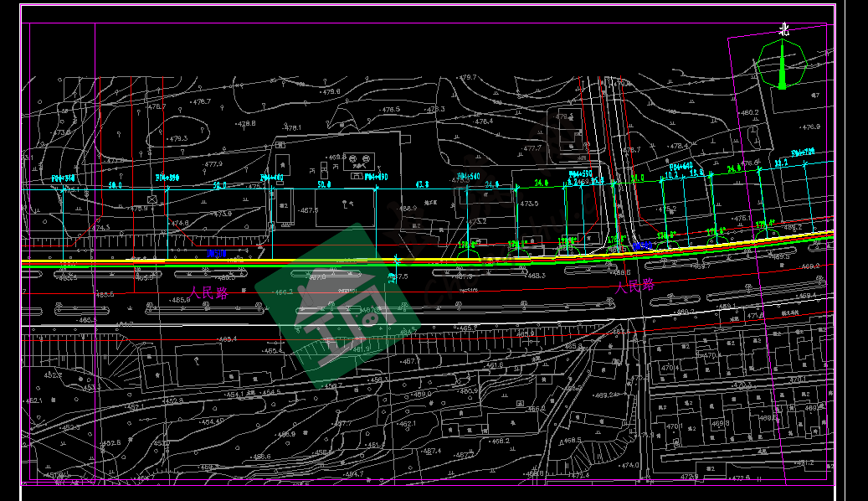Screen dimensions: 868x501
Task: Select the right 人民路 road label
Action: [634, 285]
